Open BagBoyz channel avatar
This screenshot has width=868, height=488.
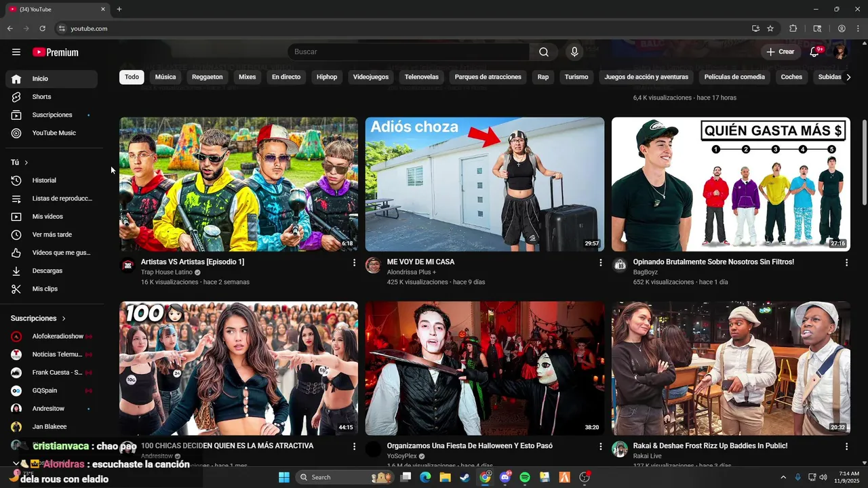(619, 265)
